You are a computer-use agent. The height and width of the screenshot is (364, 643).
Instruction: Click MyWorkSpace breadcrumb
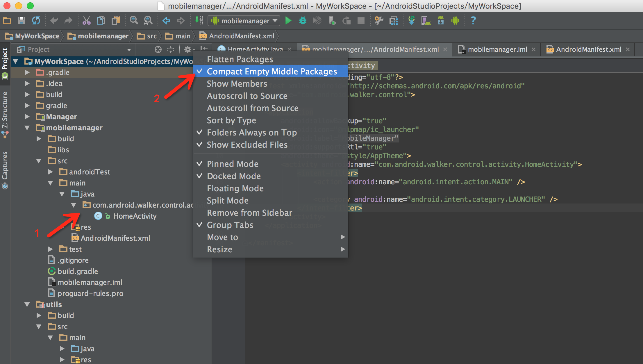(x=33, y=36)
